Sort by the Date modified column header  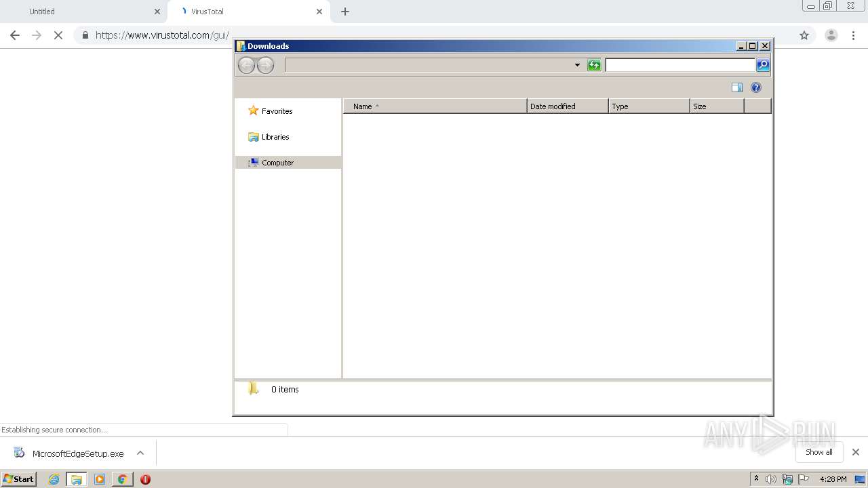[568, 106]
